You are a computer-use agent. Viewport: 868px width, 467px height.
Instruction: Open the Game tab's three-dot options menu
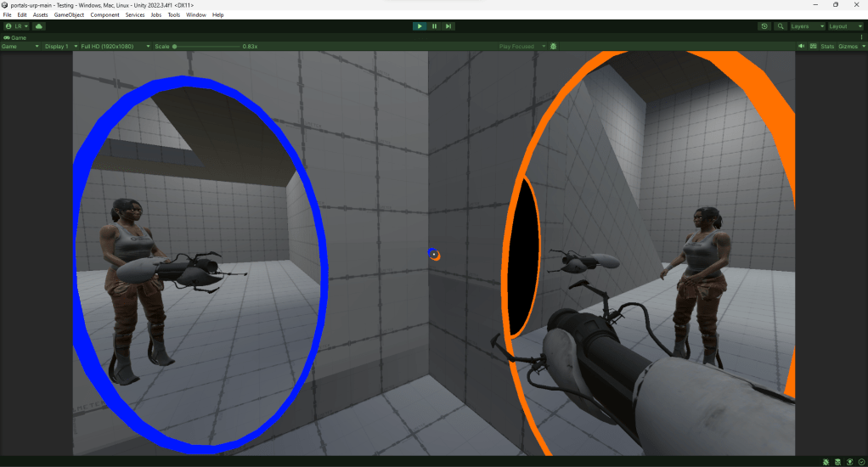[x=860, y=37]
